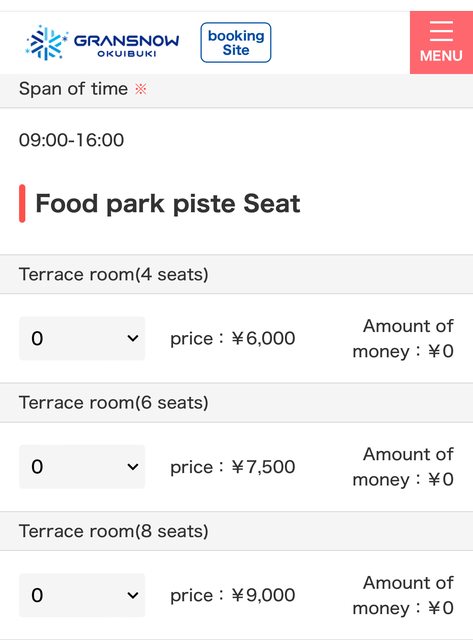Image resolution: width=473 pixels, height=640 pixels.
Task: Open quantity dropdown for Terrace room 8 seats
Action: tap(82, 595)
